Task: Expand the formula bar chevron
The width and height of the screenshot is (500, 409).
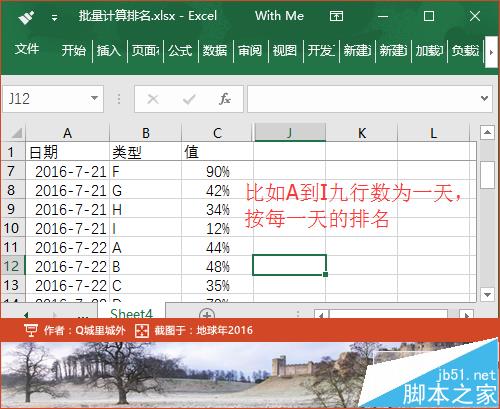Action: (x=484, y=99)
